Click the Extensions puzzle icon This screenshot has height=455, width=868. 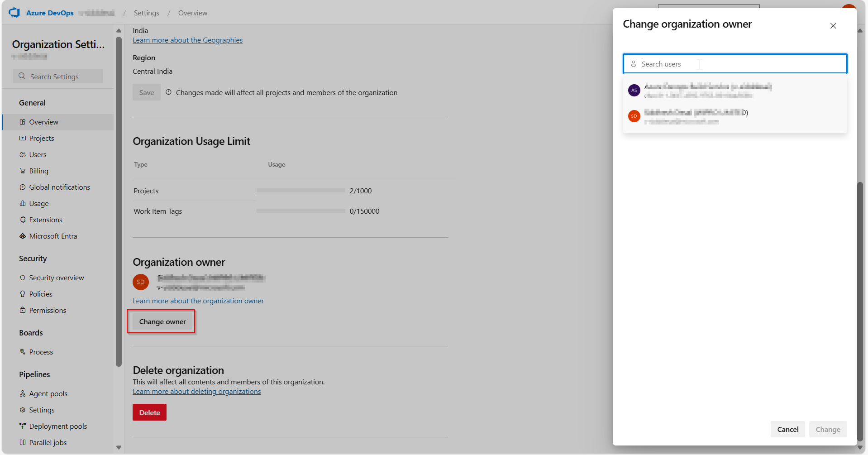click(x=23, y=220)
